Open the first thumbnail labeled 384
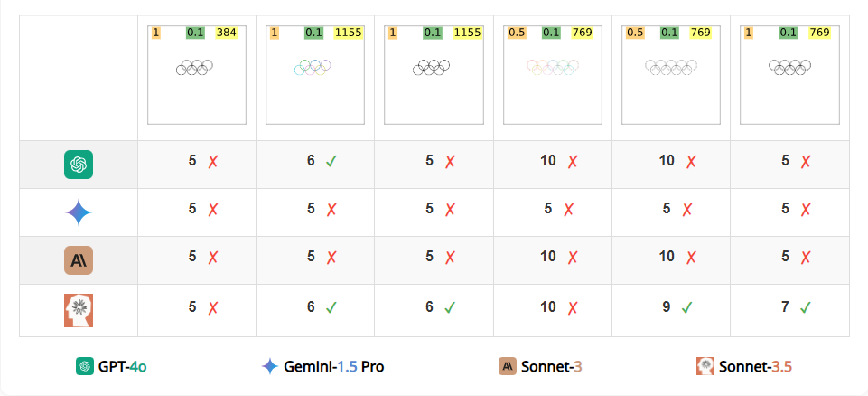This screenshot has height=396, width=868. pos(197,75)
